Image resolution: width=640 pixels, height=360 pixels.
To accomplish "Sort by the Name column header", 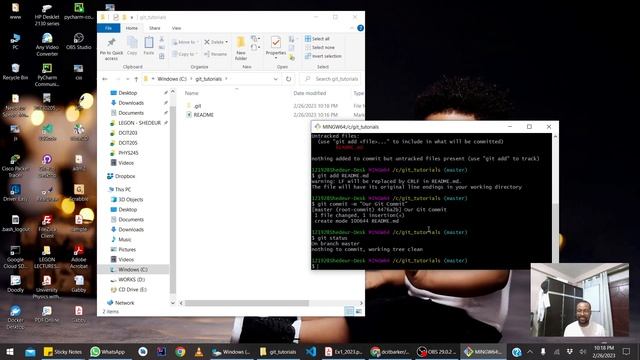I will click(x=192, y=93).
